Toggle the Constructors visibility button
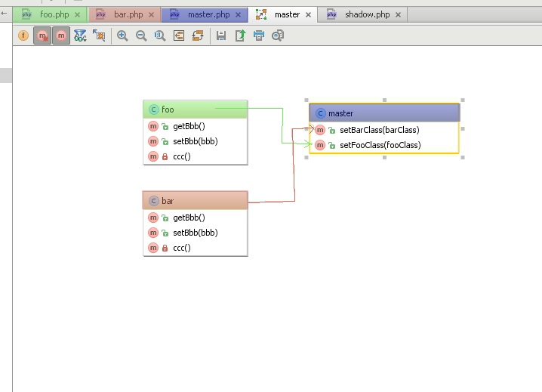The image size is (542, 392). (x=42, y=35)
